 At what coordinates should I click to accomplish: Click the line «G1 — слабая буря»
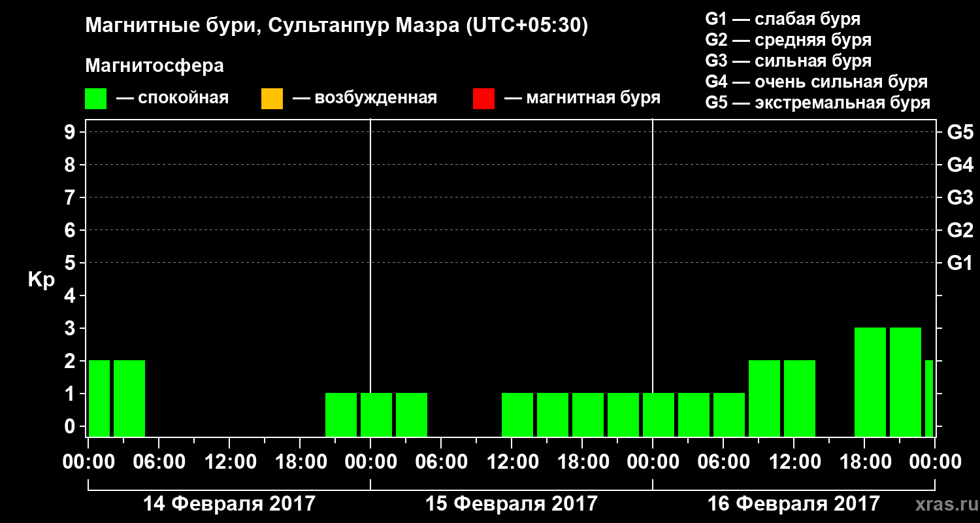click(783, 19)
